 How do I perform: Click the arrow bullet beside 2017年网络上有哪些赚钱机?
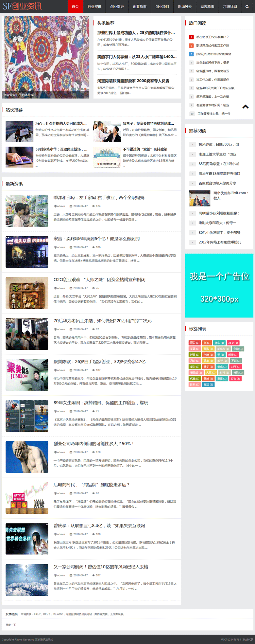click(x=193, y=243)
